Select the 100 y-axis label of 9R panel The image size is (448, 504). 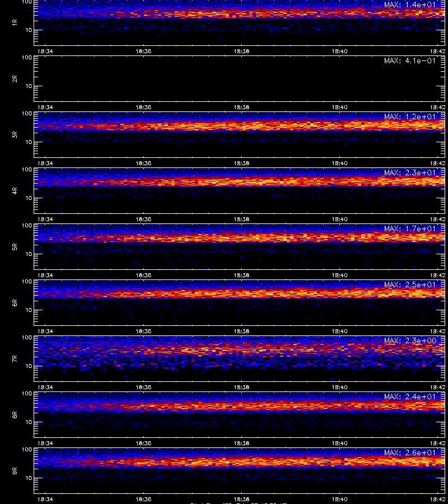pyautogui.click(x=27, y=449)
